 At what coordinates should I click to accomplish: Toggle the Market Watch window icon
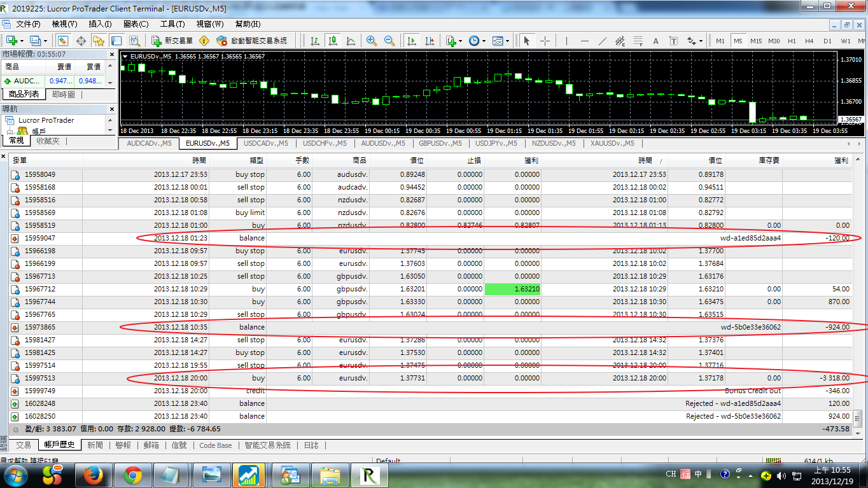(x=62, y=41)
